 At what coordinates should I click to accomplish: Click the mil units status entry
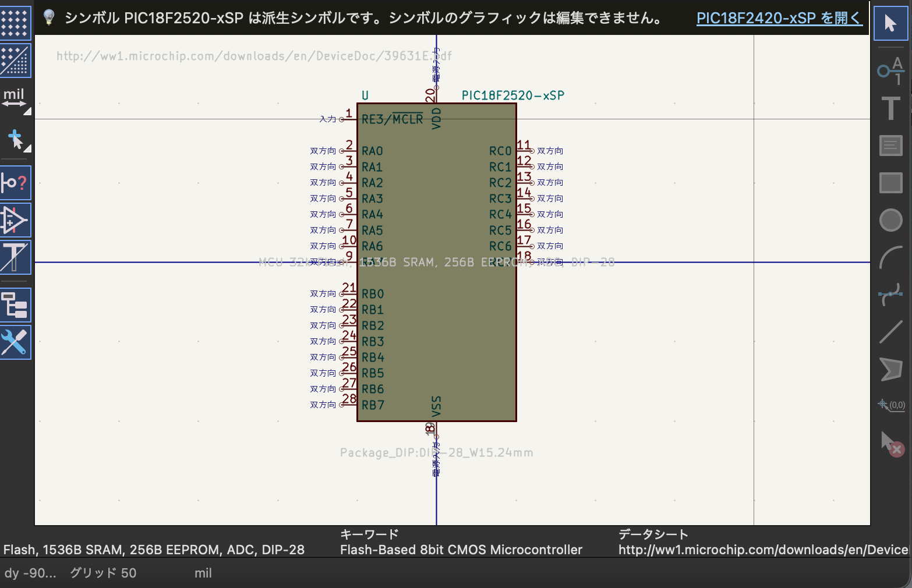point(203,573)
